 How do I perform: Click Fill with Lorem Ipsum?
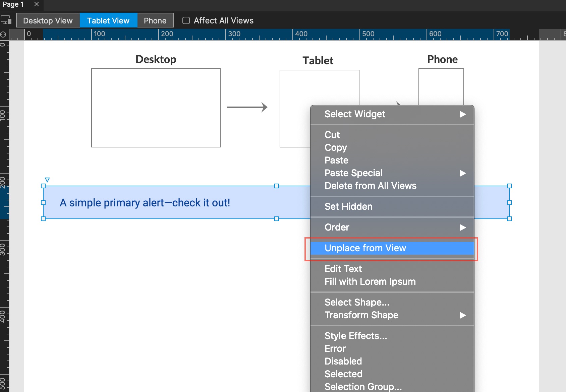370,282
